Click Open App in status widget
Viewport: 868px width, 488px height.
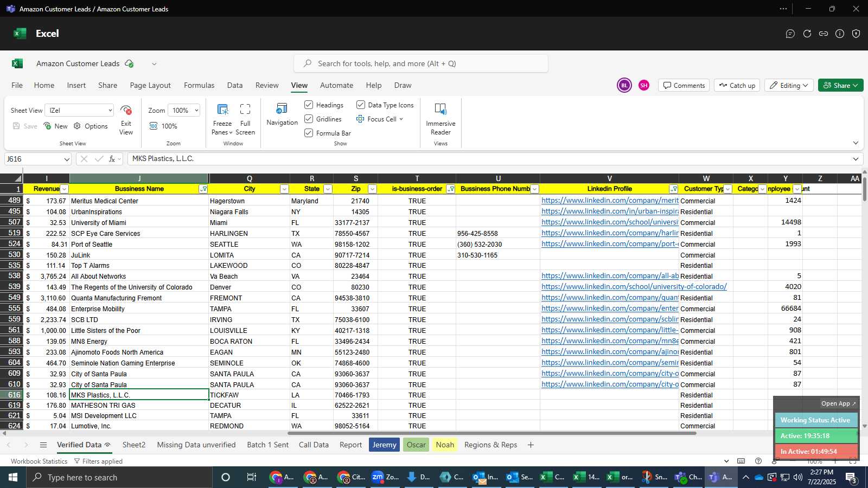tap(838, 403)
